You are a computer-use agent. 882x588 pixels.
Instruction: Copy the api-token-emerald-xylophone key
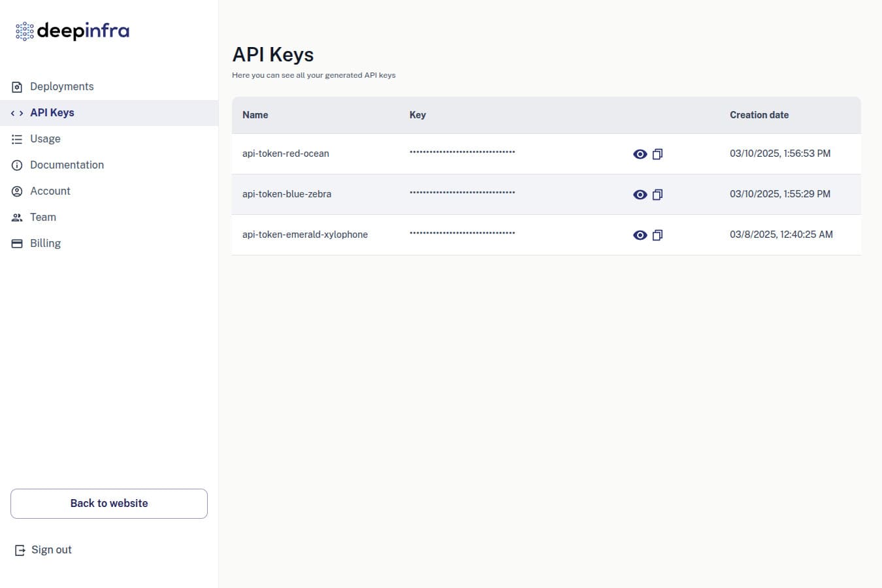(657, 235)
